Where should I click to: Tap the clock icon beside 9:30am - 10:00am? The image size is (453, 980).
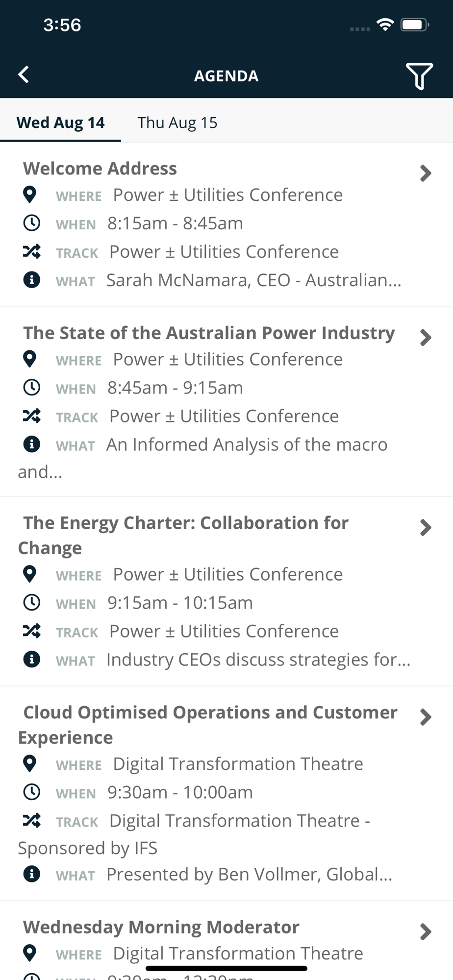(32, 792)
